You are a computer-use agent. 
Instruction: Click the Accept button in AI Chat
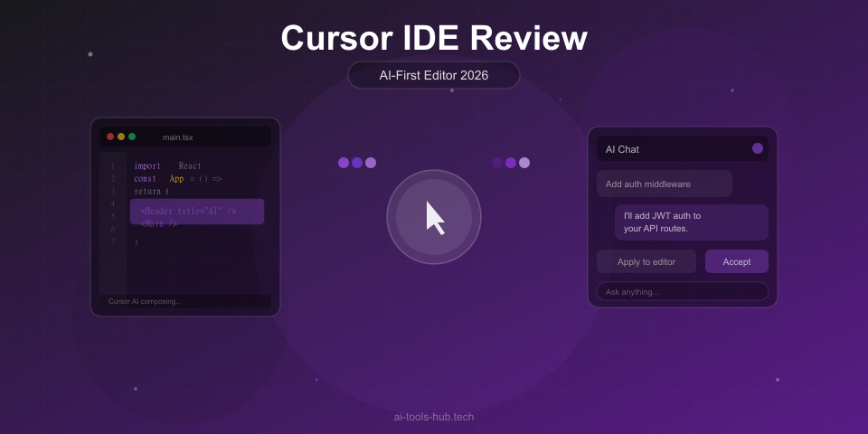[x=736, y=261]
